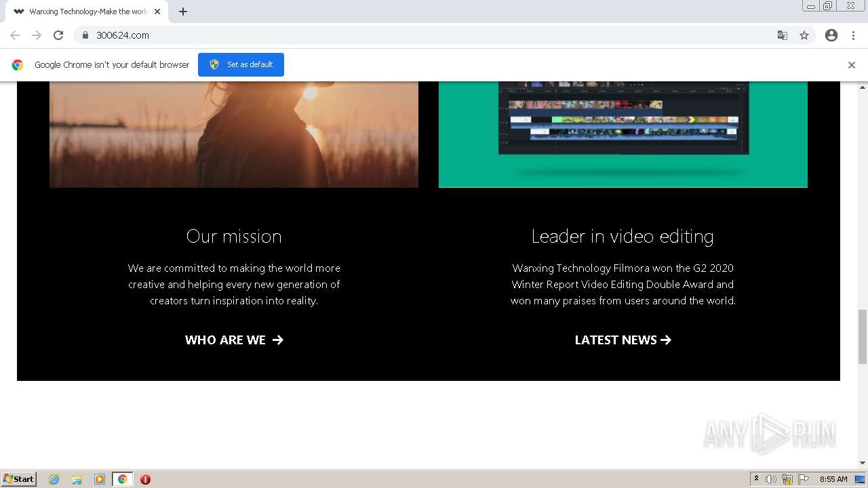Open the translate page icon
The height and width of the screenshot is (488, 868).
click(782, 35)
